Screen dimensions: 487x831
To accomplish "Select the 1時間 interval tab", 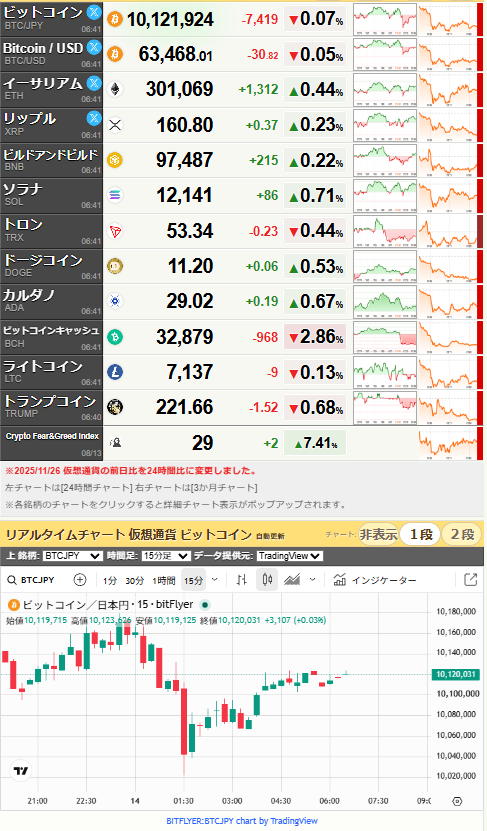I will 164,580.
